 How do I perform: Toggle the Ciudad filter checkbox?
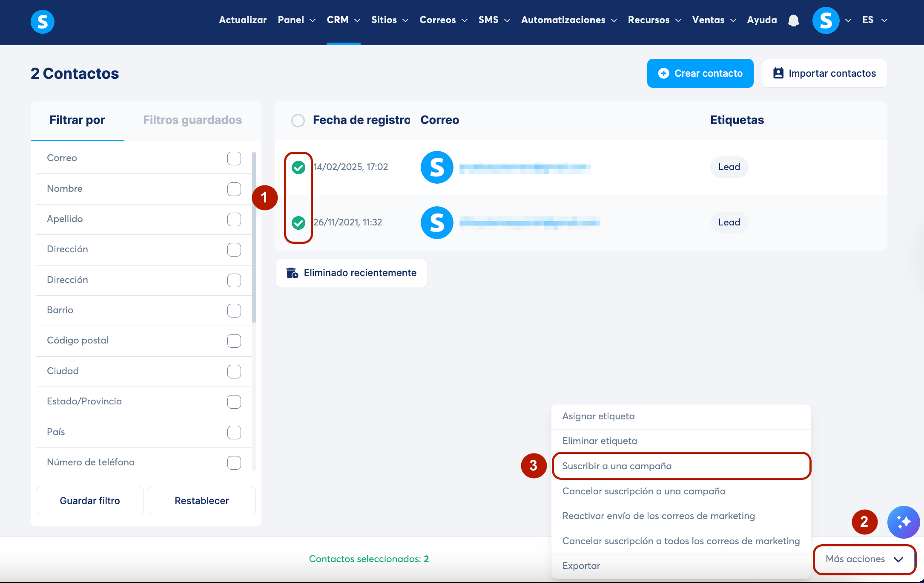click(x=234, y=371)
